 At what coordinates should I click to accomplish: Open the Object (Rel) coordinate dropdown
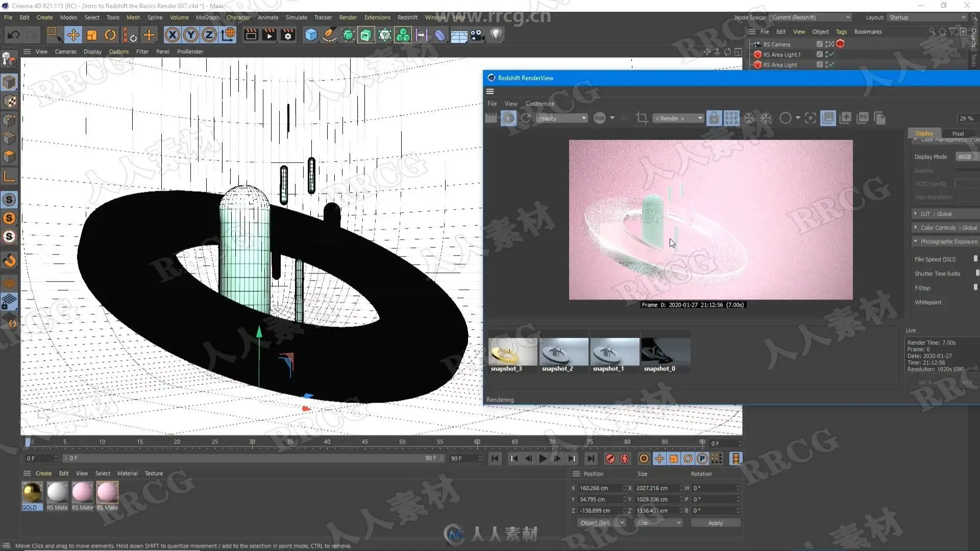coord(601,523)
